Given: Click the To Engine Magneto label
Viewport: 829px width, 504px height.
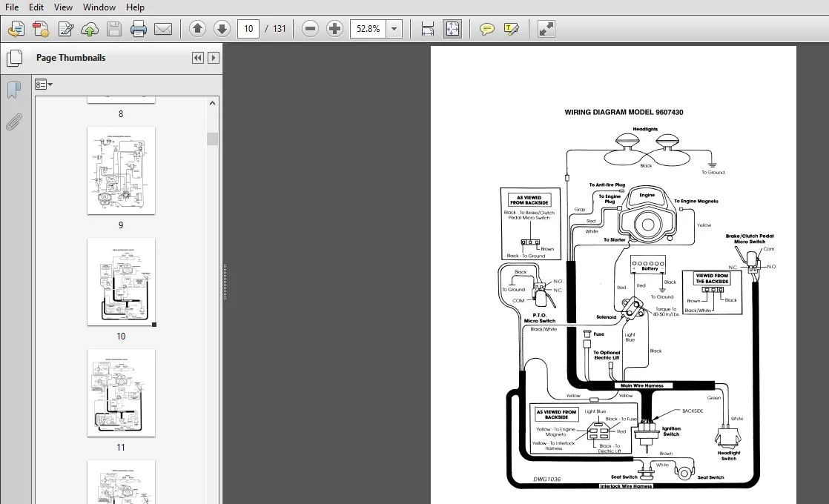Looking at the screenshot, I should [x=696, y=202].
